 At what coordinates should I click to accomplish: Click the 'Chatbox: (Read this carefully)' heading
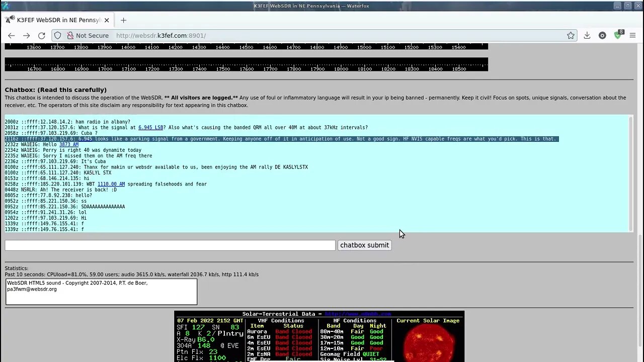pos(56,90)
